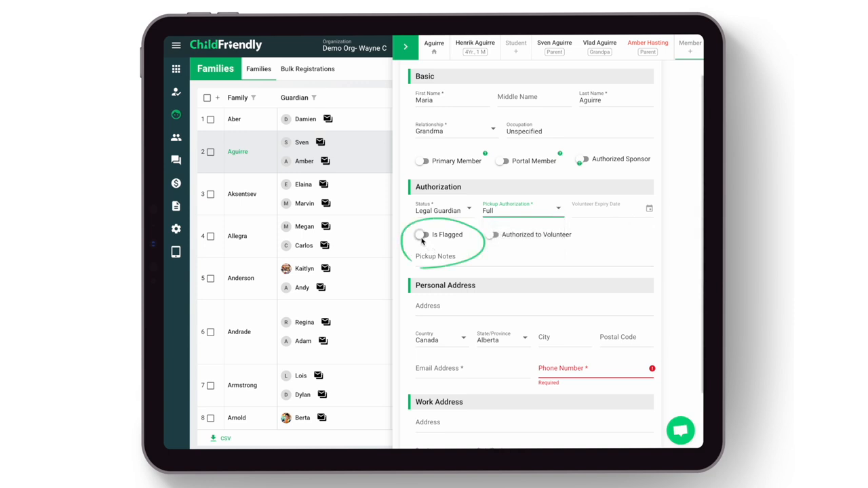Screen dimensions: 868x488
Task: Enable Authorized to Volunteer toggle
Action: pyautogui.click(x=494, y=235)
